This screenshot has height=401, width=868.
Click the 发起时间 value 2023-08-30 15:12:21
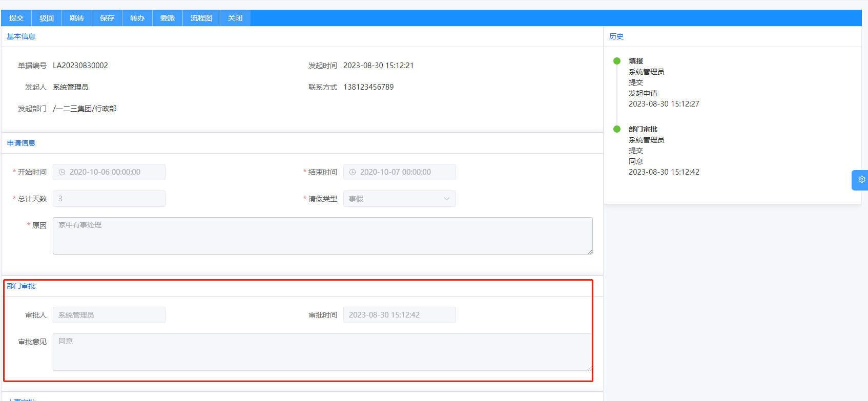click(x=379, y=66)
